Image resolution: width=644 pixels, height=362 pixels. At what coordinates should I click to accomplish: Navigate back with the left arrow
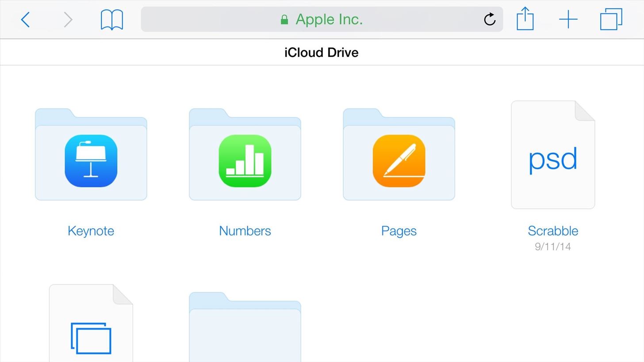(25, 19)
